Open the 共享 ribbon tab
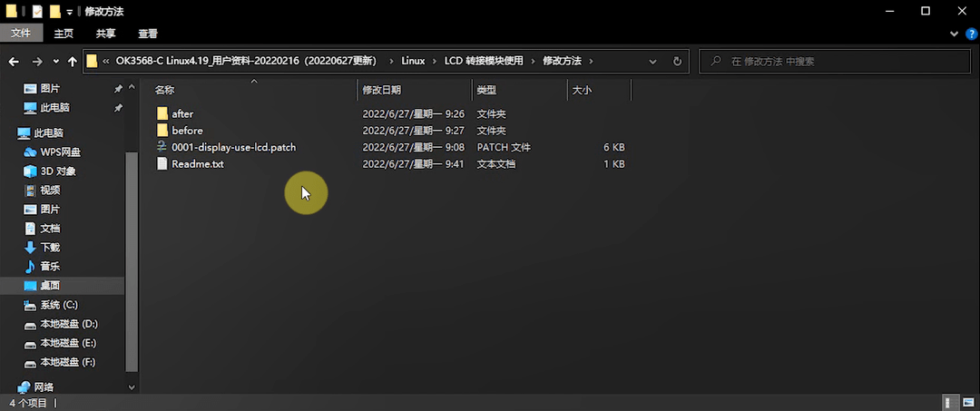980x411 pixels. click(105, 34)
